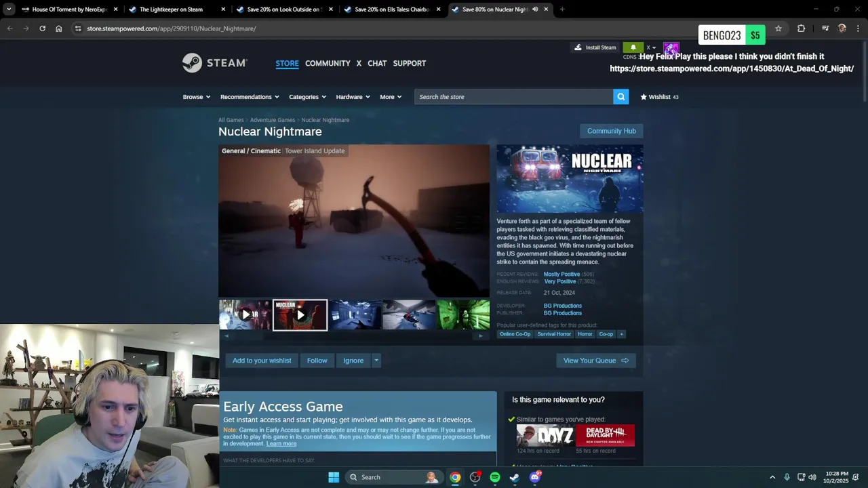Viewport: 868px width, 488px height.
Task: Open Chrome extensions puzzle icon
Action: click(801, 28)
